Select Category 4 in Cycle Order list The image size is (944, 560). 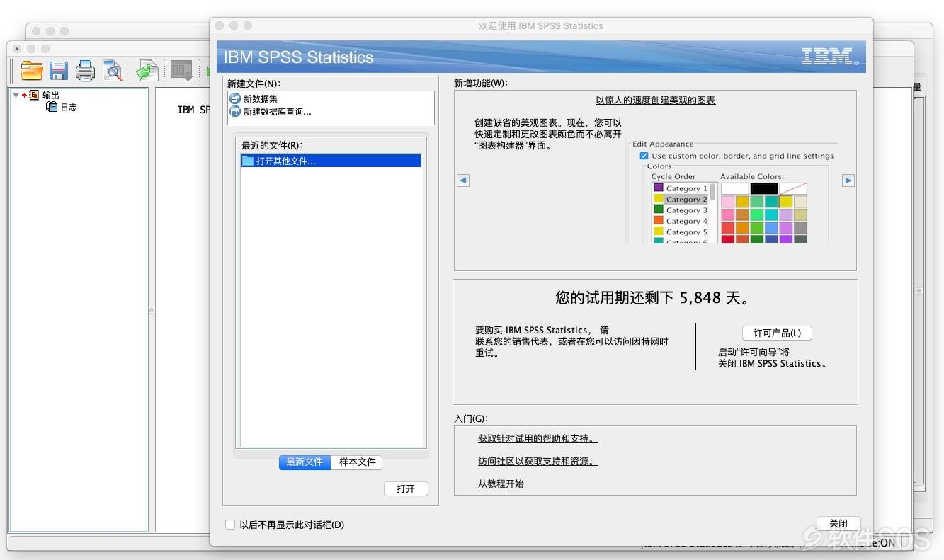[681, 221]
